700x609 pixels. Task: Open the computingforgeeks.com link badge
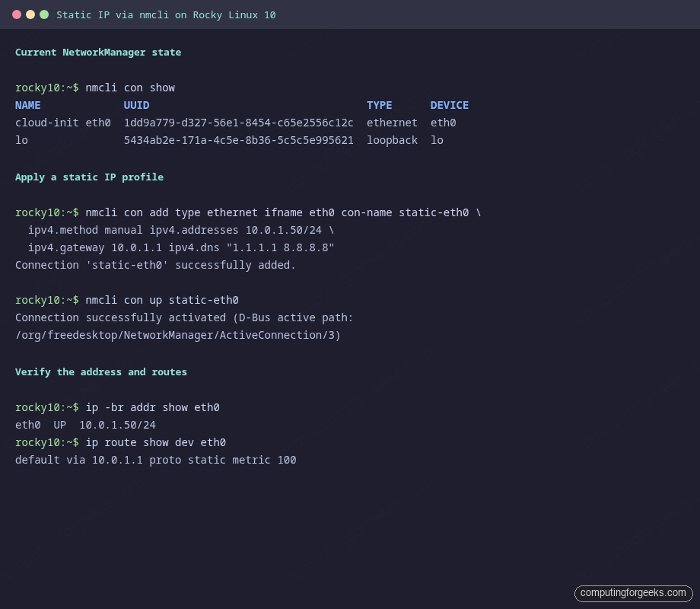tap(633, 593)
